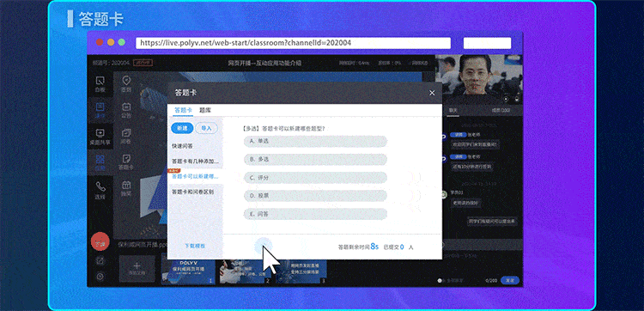Click the browser URL address bar
644x311 pixels.
(x=293, y=43)
